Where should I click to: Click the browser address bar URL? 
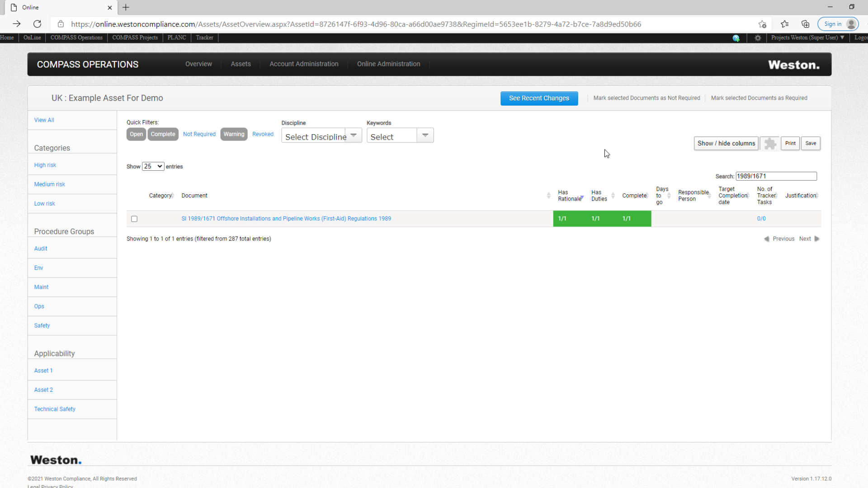click(x=356, y=24)
